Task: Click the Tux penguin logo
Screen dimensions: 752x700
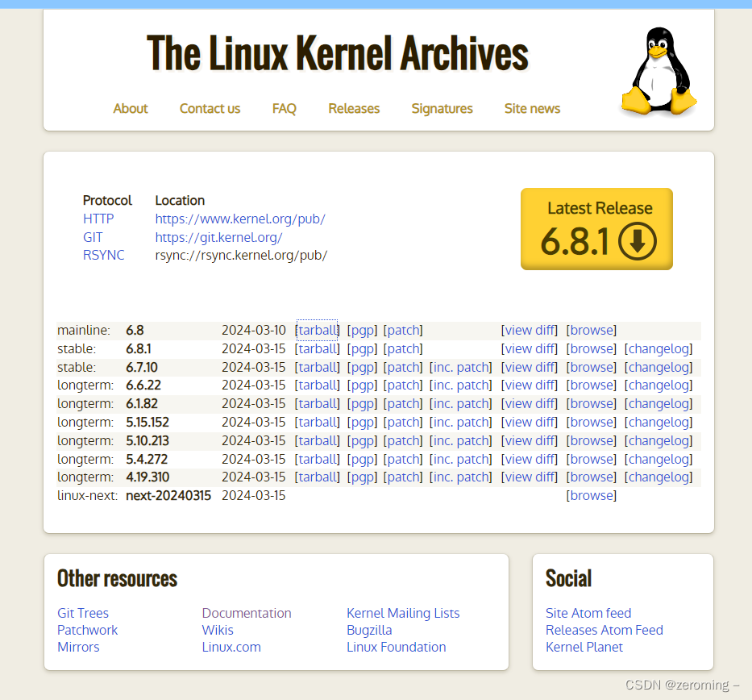Action: point(658,71)
